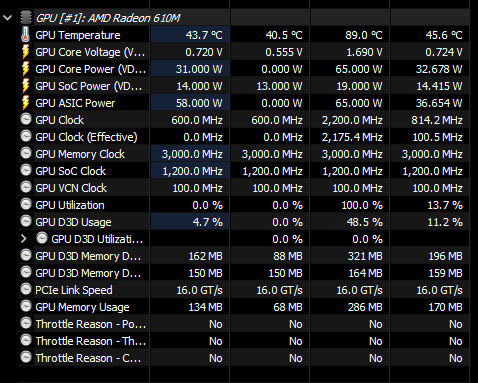Select the GPU D3D Usage label

(x=73, y=222)
